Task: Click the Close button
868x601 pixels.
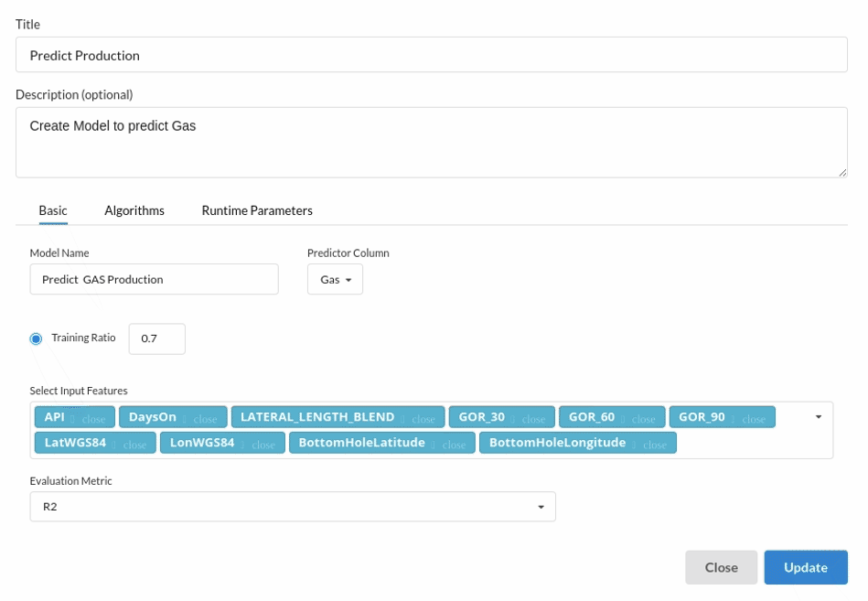Action: pyautogui.click(x=721, y=567)
